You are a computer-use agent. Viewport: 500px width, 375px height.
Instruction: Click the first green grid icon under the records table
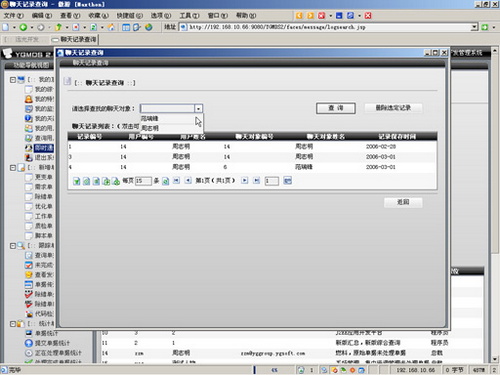pos(77,181)
